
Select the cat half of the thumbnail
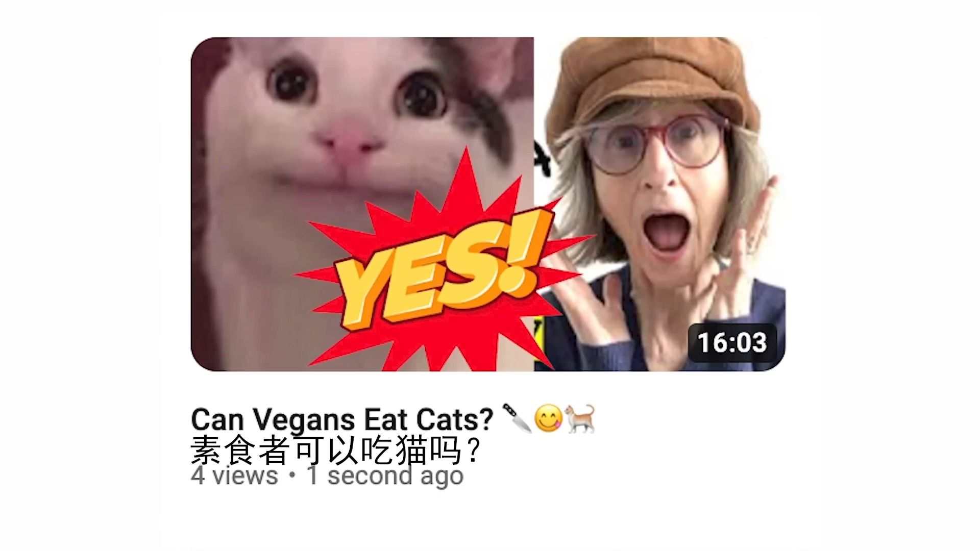[x=362, y=204]
